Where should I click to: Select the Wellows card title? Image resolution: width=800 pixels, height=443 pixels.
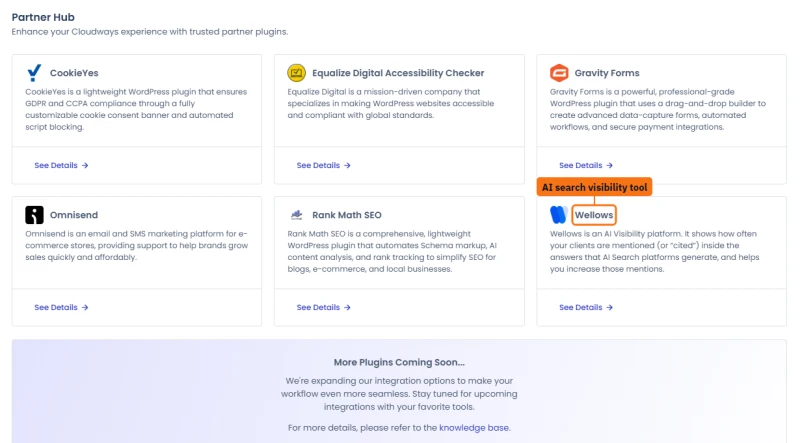coord(594,215)
